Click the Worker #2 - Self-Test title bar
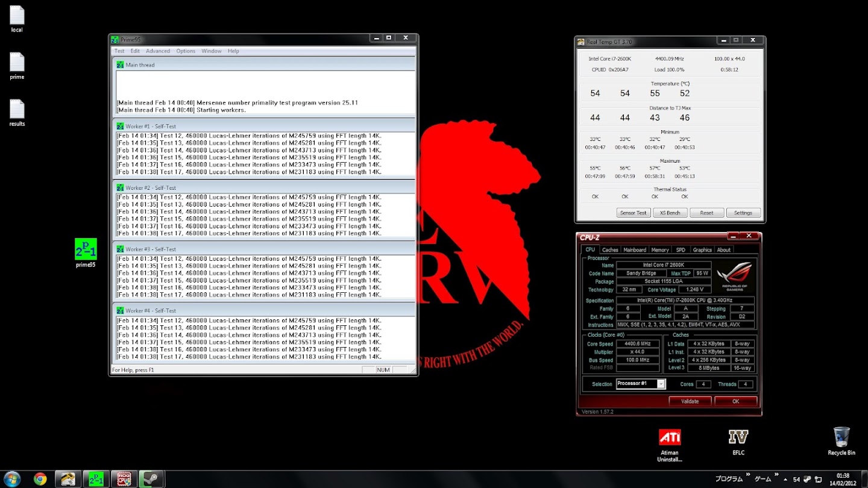This screenshot has height=488, width=868. click(x=264, y=187)
